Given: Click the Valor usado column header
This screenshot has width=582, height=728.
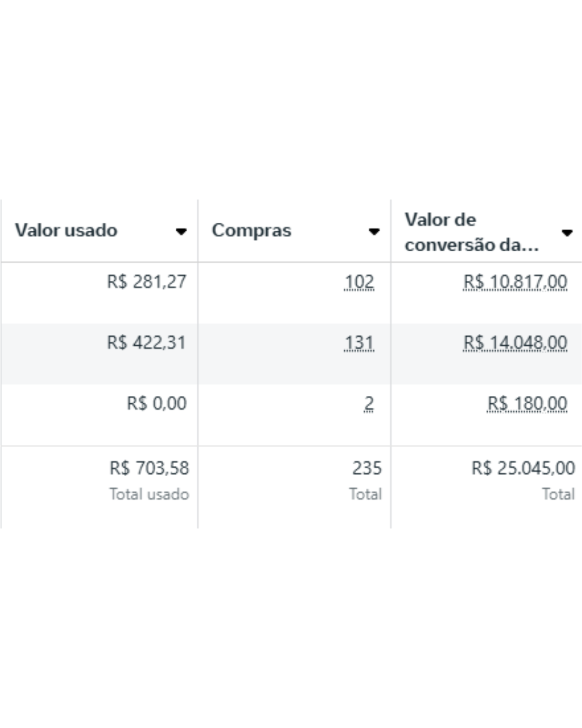Looking at the screenshot, I should pos(66,230).
